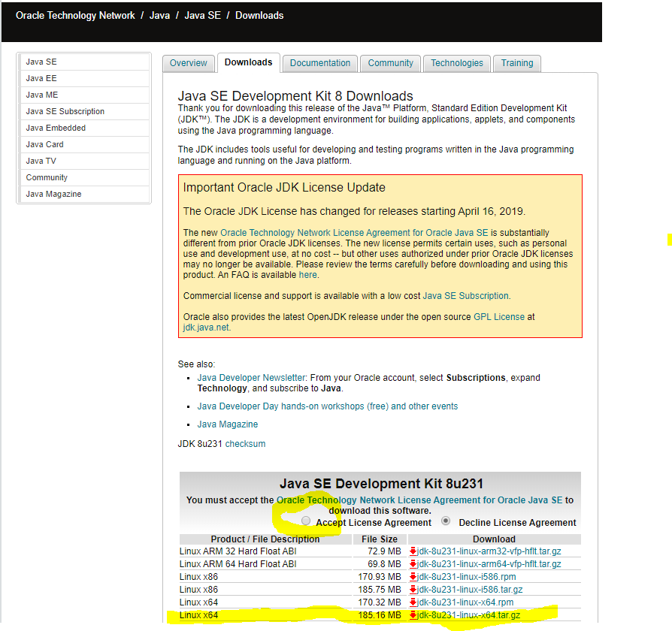The height and width of the screenshot is (631, 672).
Task: Open Community sidebar item
Action: 84,178
